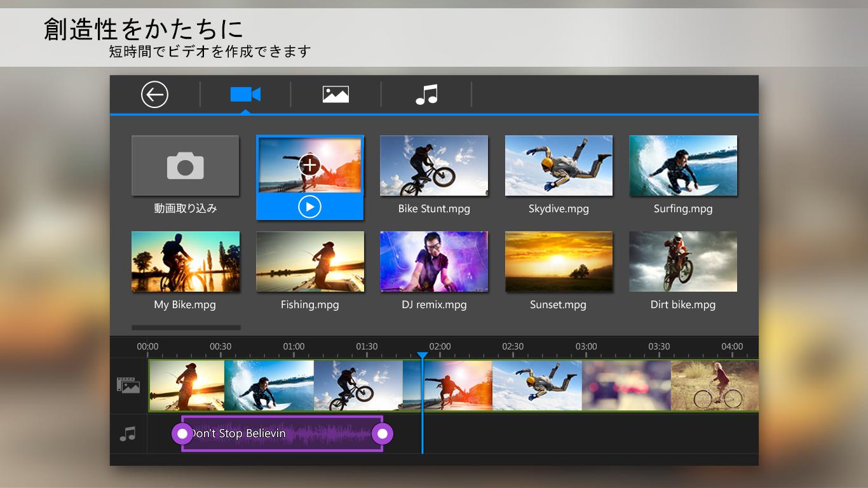Click the 02:30 mark on the ruler
Viewport: 868px width, 488px height.
tap(513, 346)
